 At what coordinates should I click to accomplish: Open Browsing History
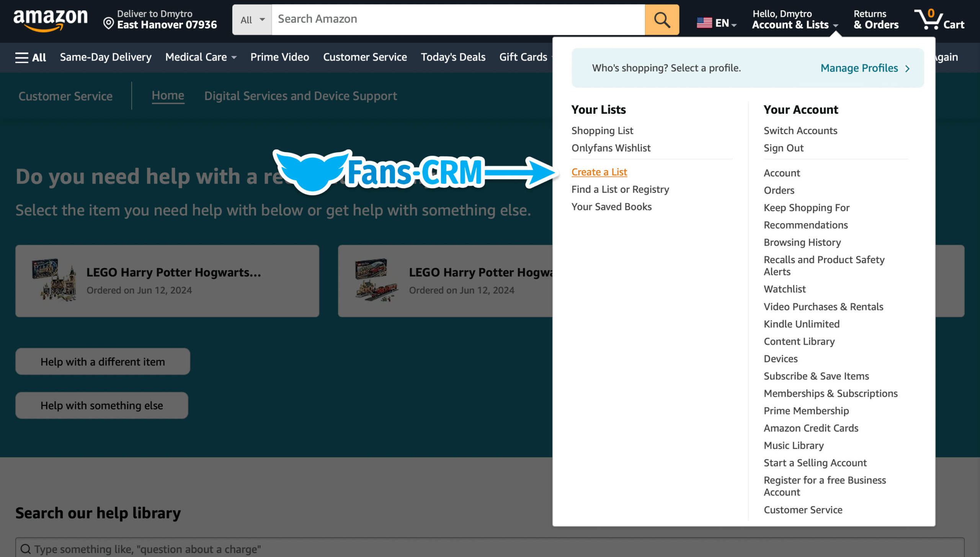pos(802,242)
